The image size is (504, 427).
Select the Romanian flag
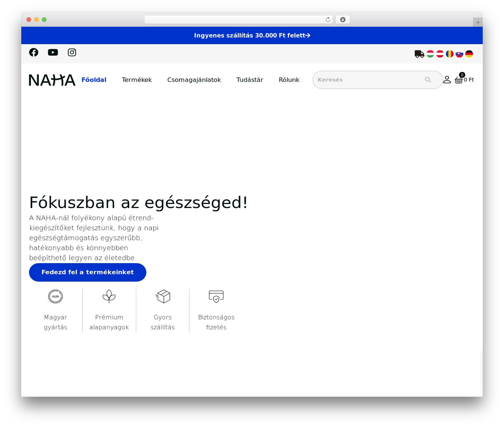(450, 54)
